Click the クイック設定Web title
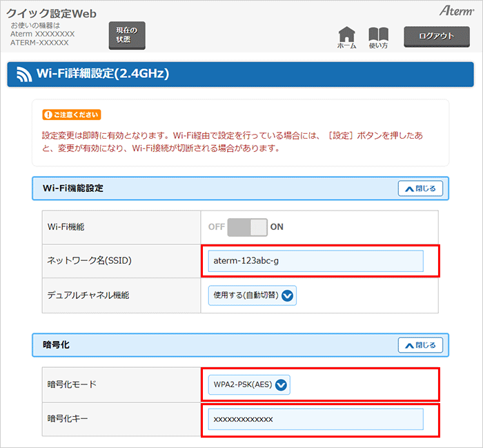This screenshot has height=448, width=483. (x=52, y=13)
